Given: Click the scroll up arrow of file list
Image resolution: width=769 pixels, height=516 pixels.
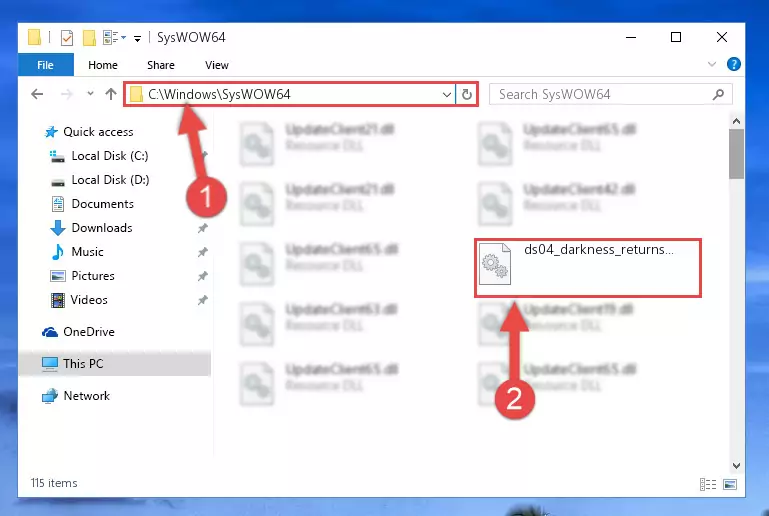Looking at the screenshot, I should click(x=736, y=121).
